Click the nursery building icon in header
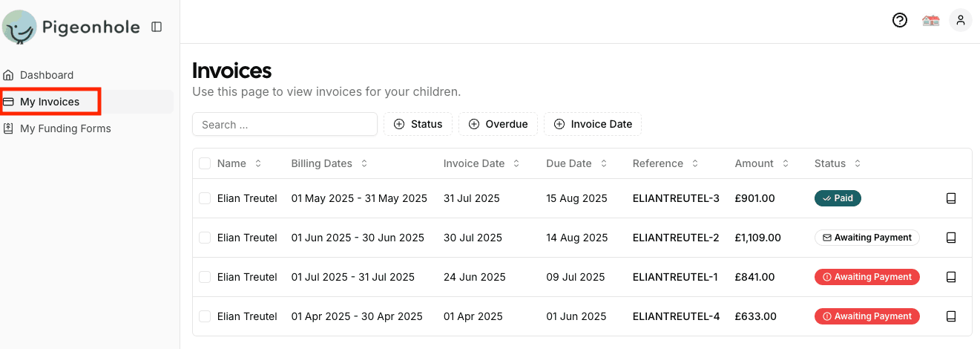Screen dimensions: 980x349 [930, 21]
